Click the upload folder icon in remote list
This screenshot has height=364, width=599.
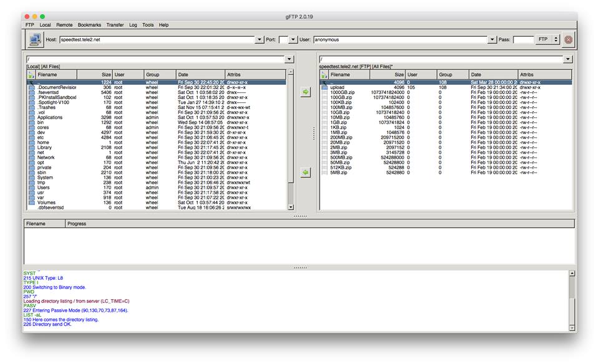click(x=324, y=87)
